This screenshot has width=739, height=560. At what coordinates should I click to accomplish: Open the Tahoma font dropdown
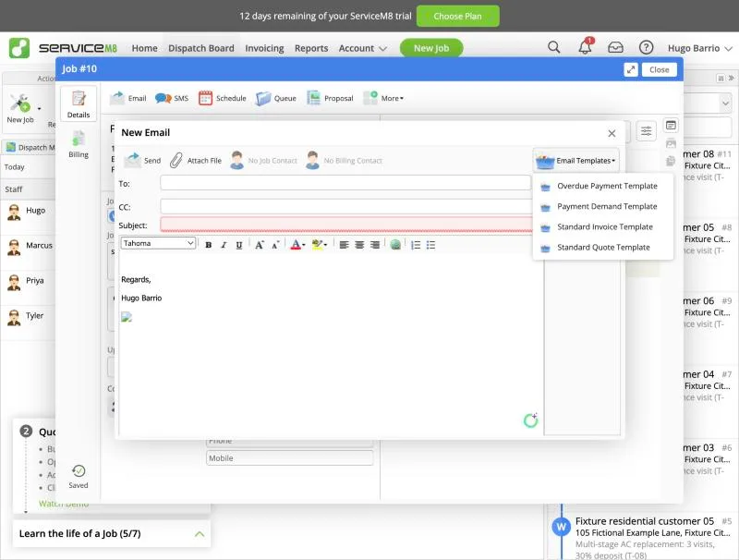[x=158, y=243]
